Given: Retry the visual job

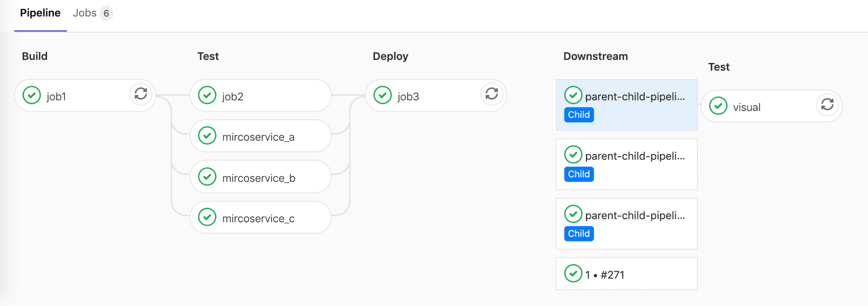Looking at the screenshot, I should click(x=827, y=105).
